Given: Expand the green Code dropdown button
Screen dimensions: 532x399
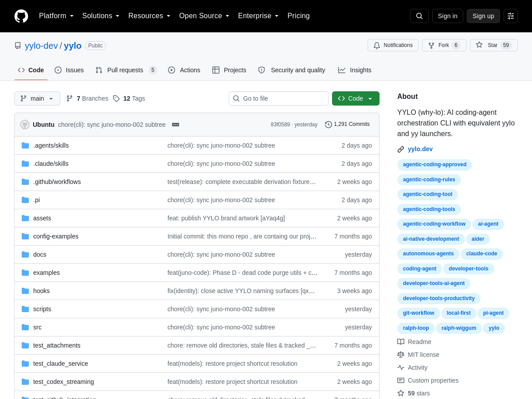Looking at the screenshot, I should (x=356, y=98).
